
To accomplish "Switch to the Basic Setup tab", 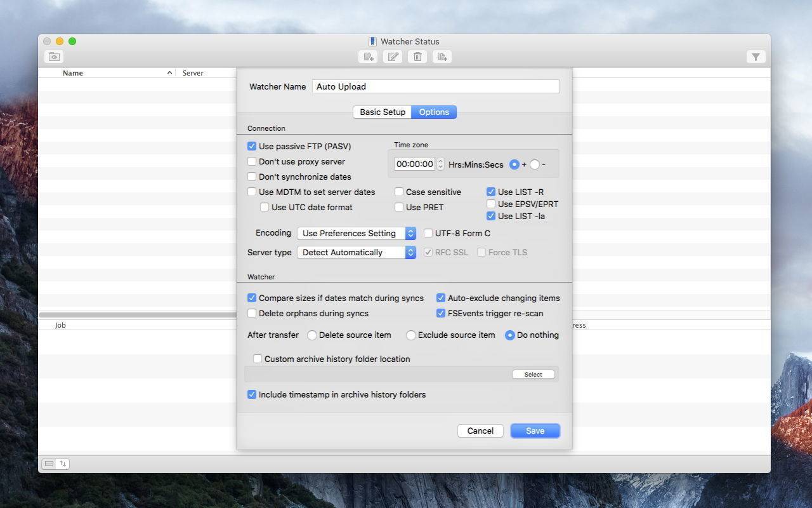I will point(383,112).
